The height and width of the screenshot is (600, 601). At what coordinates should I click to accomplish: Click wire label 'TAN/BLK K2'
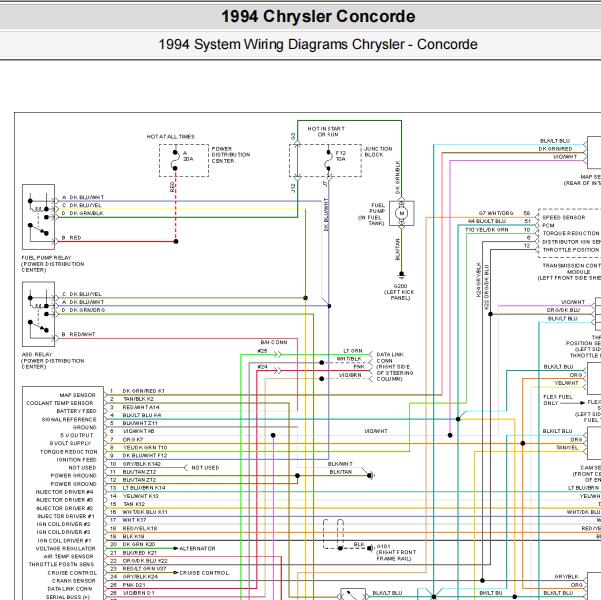point(138,399)
